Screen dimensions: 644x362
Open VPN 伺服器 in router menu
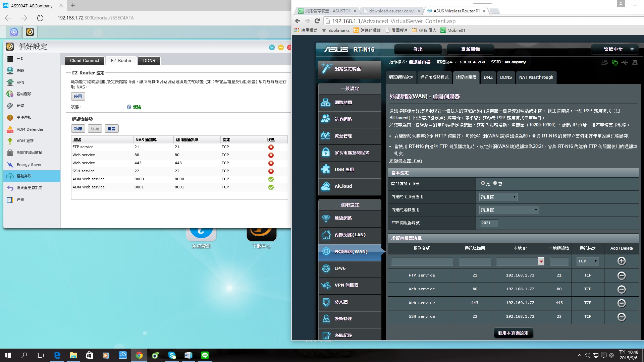point(350,285)
